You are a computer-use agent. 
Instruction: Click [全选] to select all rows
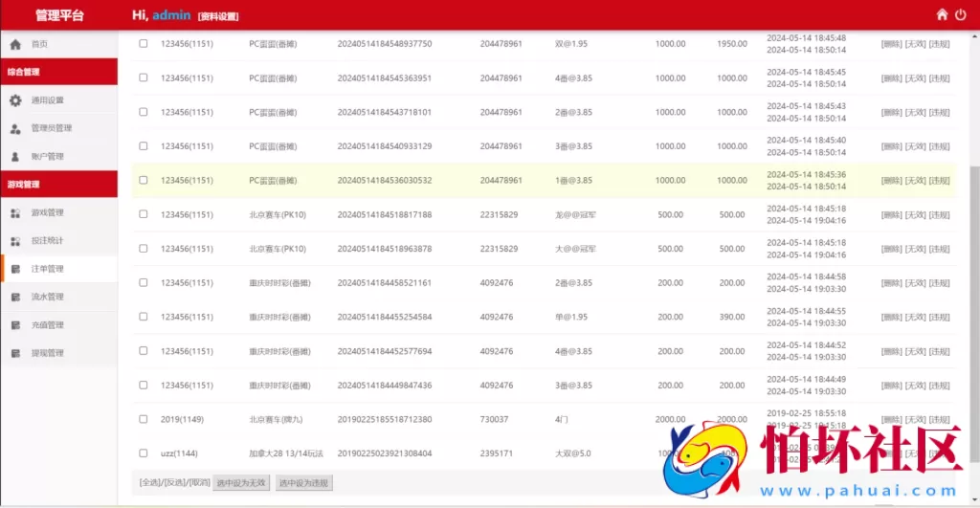click(x=150, y=483)
